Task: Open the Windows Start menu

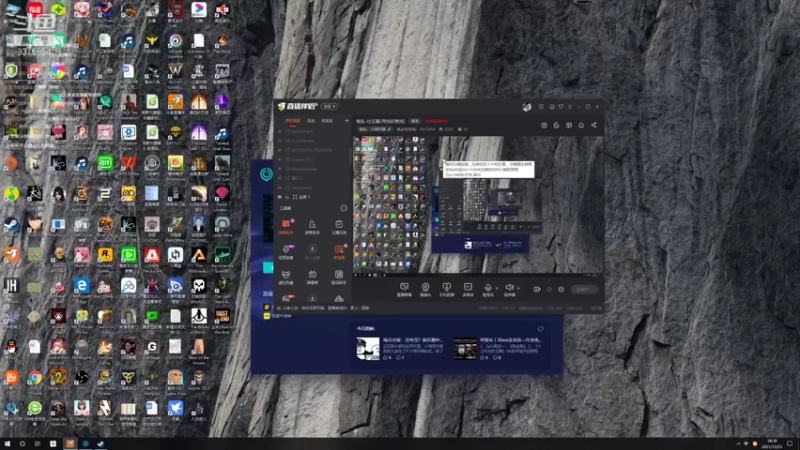Action: pyautogui.click(x=8, y=443)
